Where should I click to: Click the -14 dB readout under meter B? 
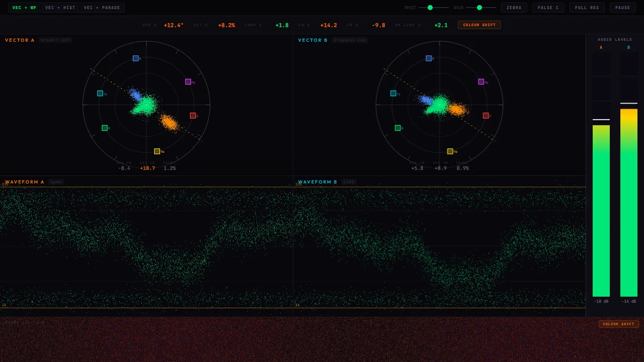[x=629, y=302]
